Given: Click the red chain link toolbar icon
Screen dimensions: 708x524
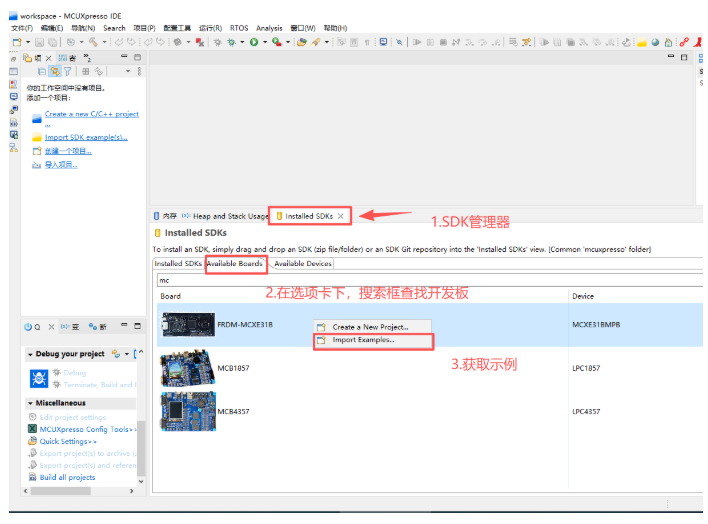Looking at the screenshot, I should click(x=685, y=42).
